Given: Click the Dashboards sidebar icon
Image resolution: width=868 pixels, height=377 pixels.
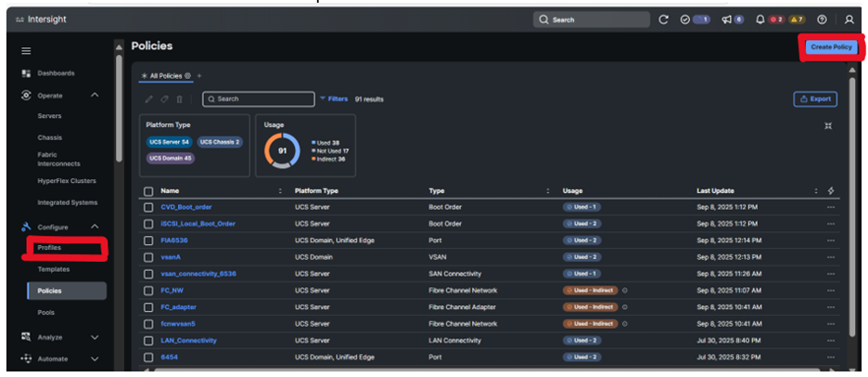Looking at the screenshot, I should pyautogui.click(x=26, y=73).
